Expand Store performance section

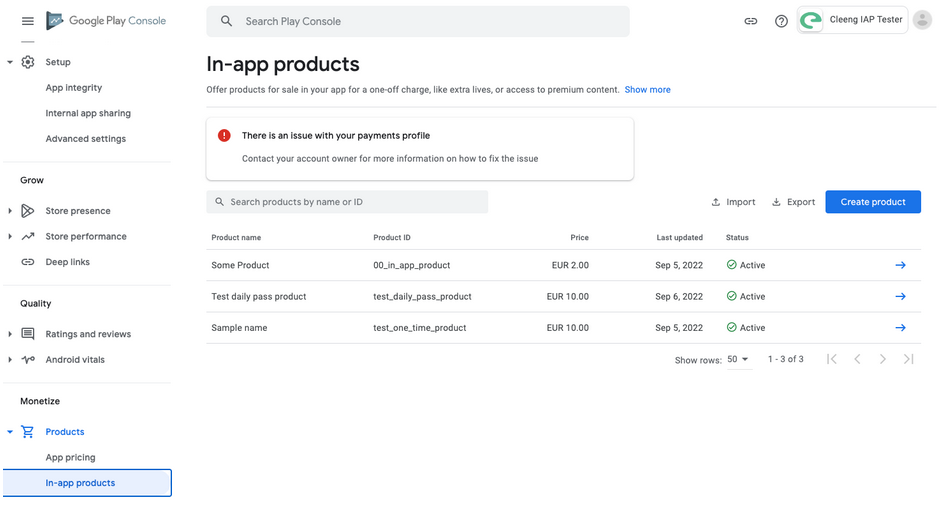(10, 237)
